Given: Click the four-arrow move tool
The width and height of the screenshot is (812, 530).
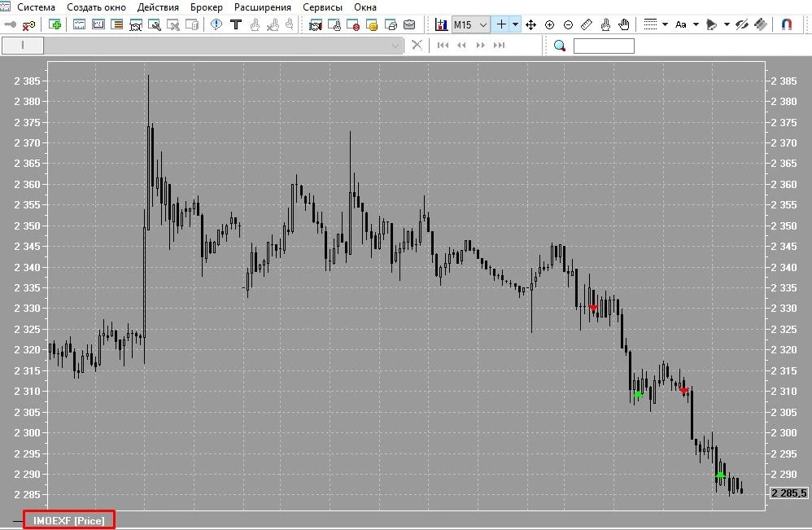Looking at the screenshot, I should [530, 25].
